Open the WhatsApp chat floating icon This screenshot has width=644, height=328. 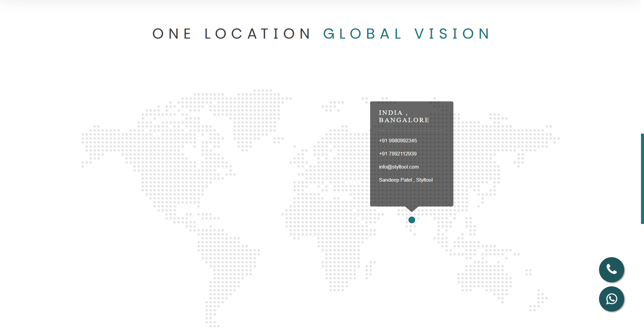[x=611, y=299]
